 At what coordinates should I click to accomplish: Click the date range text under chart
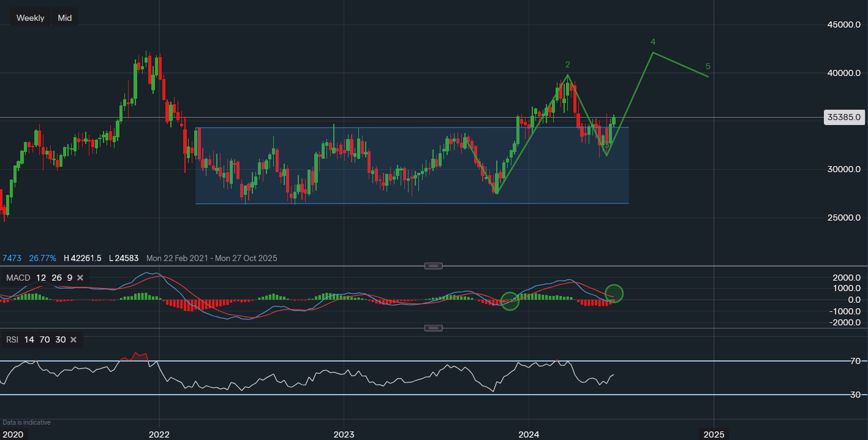[x=211, y=258]
